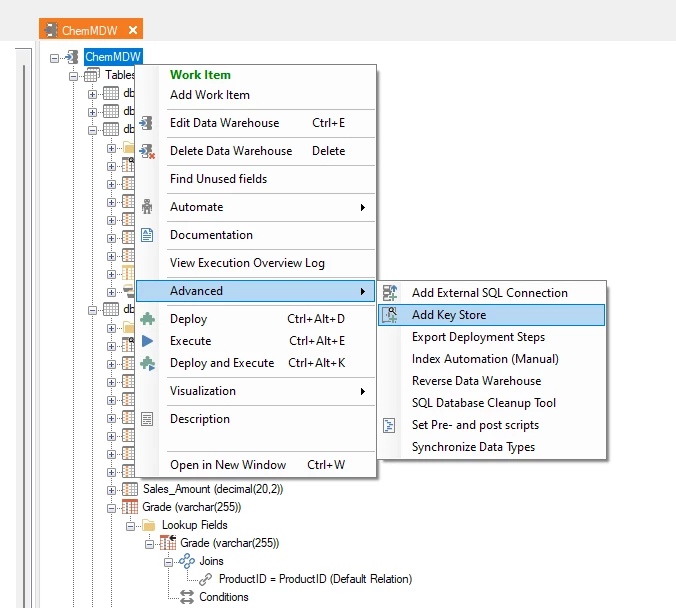Select the ChemMDW root tree item

113,57
